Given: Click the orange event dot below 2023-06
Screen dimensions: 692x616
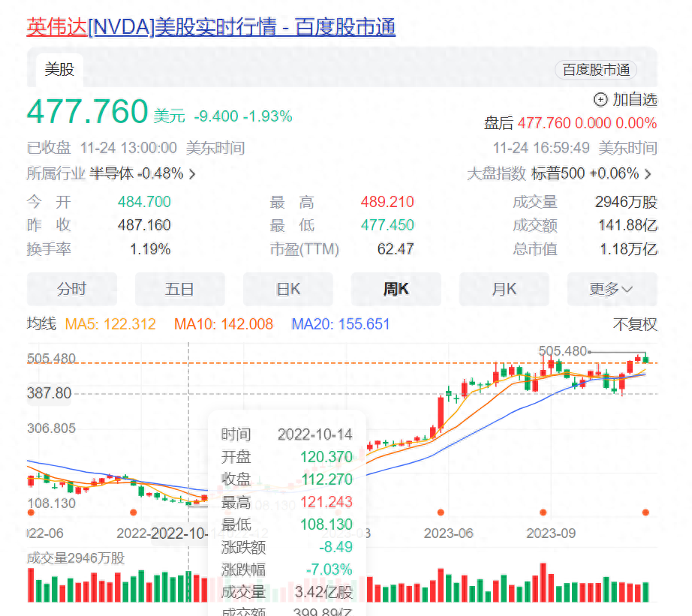Looking at the screenshot, I should [x=441, y=512].
